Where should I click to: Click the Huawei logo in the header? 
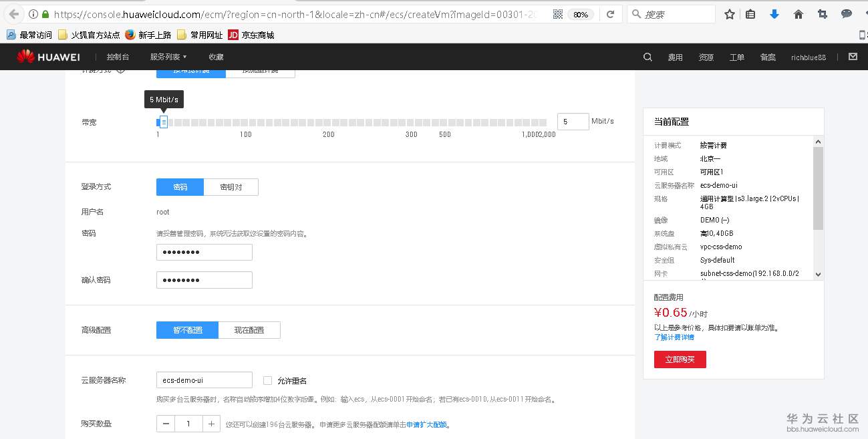click(47, 57)
